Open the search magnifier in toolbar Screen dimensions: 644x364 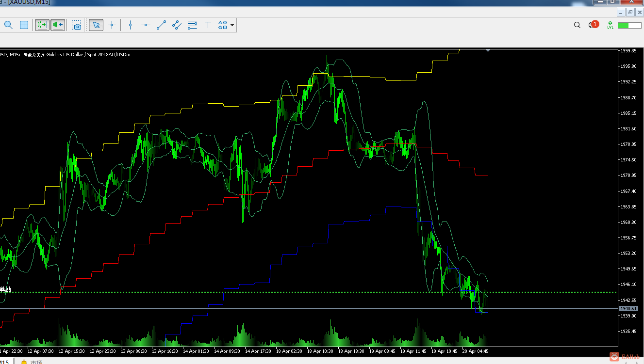[x=577, y=25]
